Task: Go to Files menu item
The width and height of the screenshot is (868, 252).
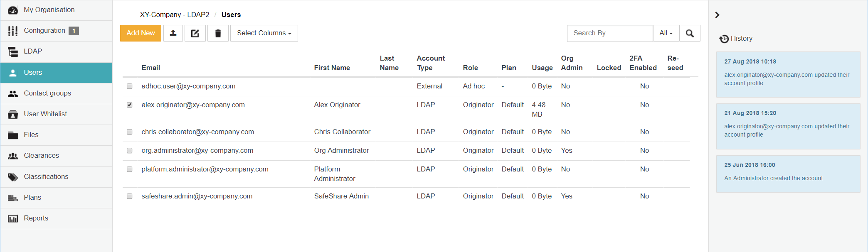Action: coord(56,135)
